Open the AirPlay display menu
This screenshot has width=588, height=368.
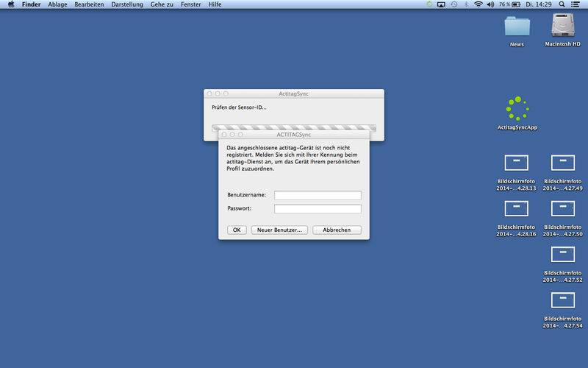tap(442, 4)
